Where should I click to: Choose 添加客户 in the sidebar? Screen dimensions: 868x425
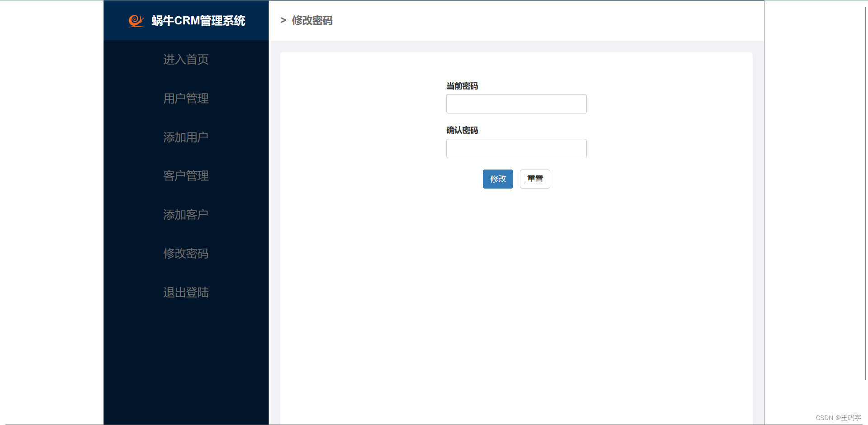click(186, 215)
